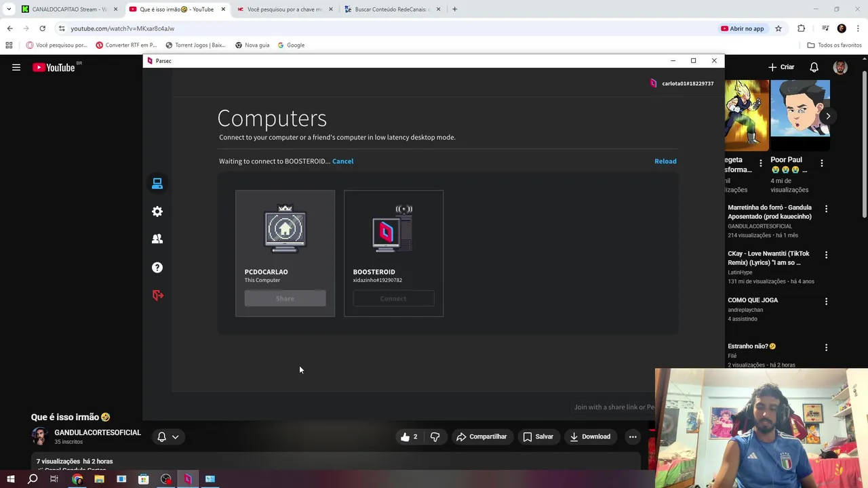This screenshot has width=868, height=488.
Task: Open COMO QUE JOGA video suggestion
Action: click(x=753, y=300)
